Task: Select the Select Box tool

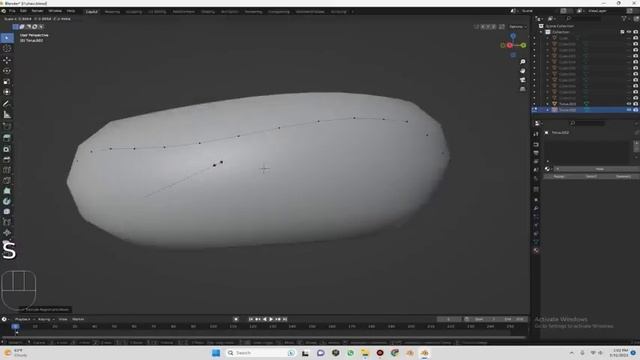Action: pos(7,38)
